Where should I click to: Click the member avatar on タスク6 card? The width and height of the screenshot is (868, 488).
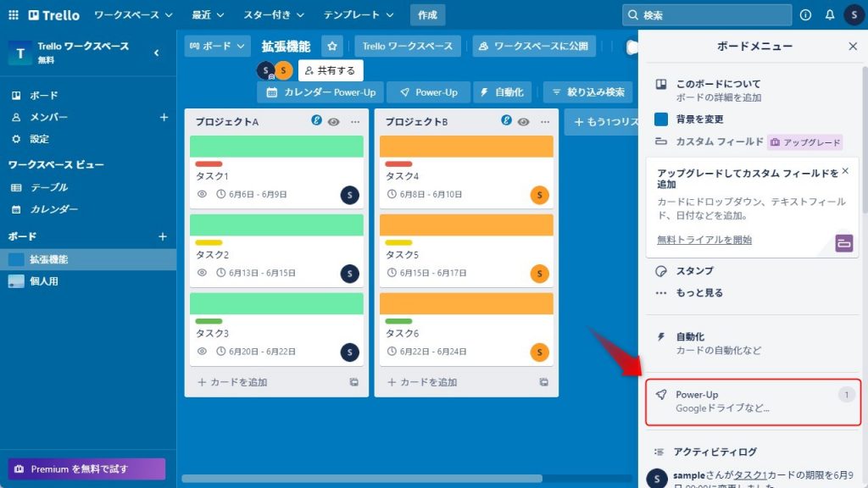540,352
